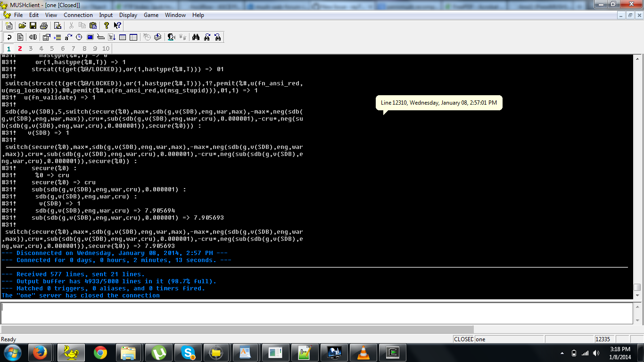644x362 pixels.
Task: Activate context help arrow-question icon
Action: [x=117, y=25]
